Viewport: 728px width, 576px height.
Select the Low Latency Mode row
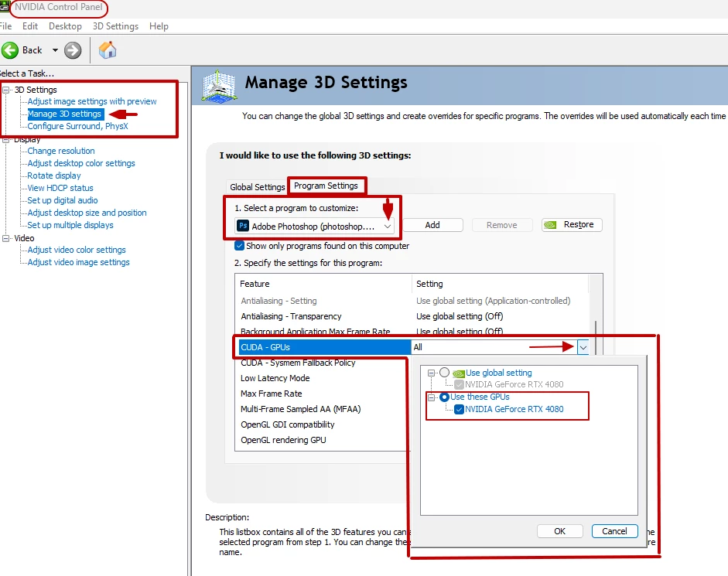coord(323,378)
